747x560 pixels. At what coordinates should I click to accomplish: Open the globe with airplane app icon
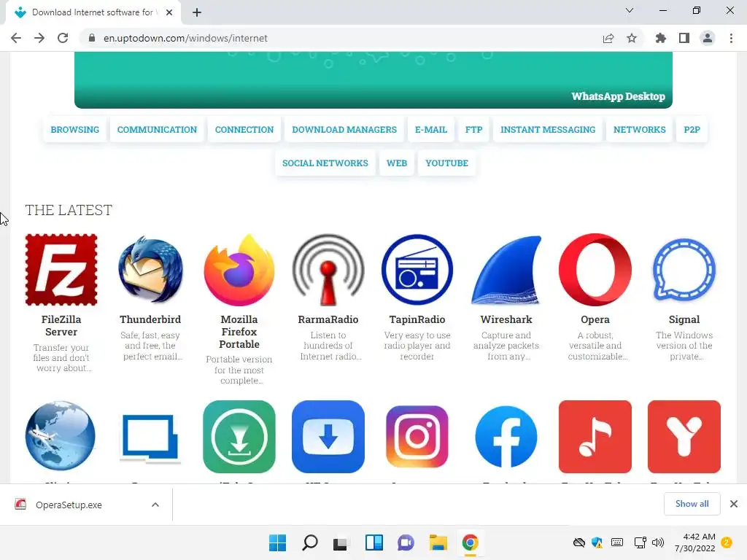point(61,436)
